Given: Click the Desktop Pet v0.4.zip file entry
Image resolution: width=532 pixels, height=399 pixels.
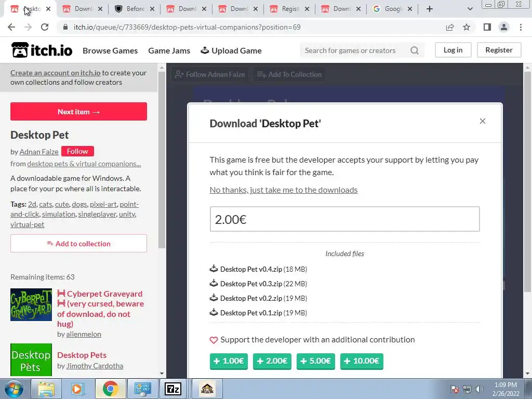Looking at the screenshot, I should (258, 269).
